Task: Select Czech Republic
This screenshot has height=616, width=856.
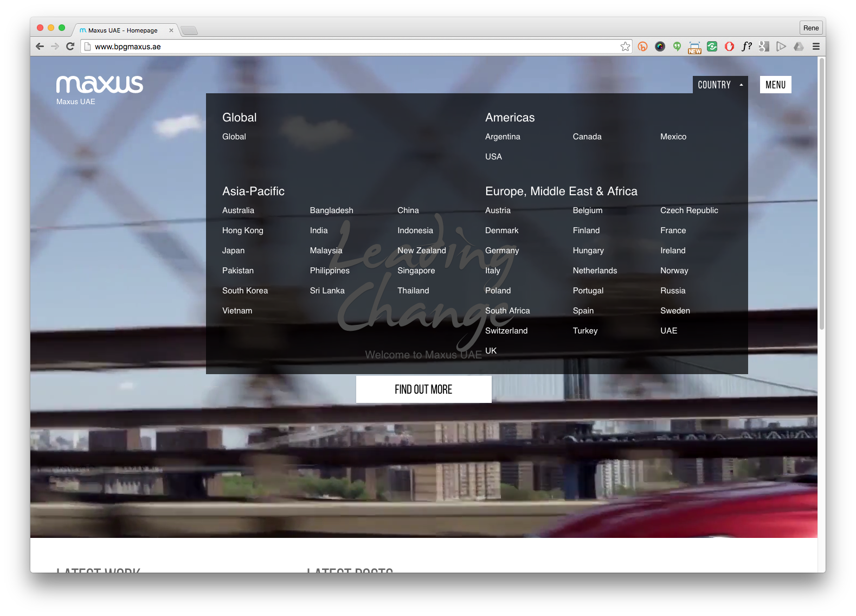Action: click(x=689, y=210)
